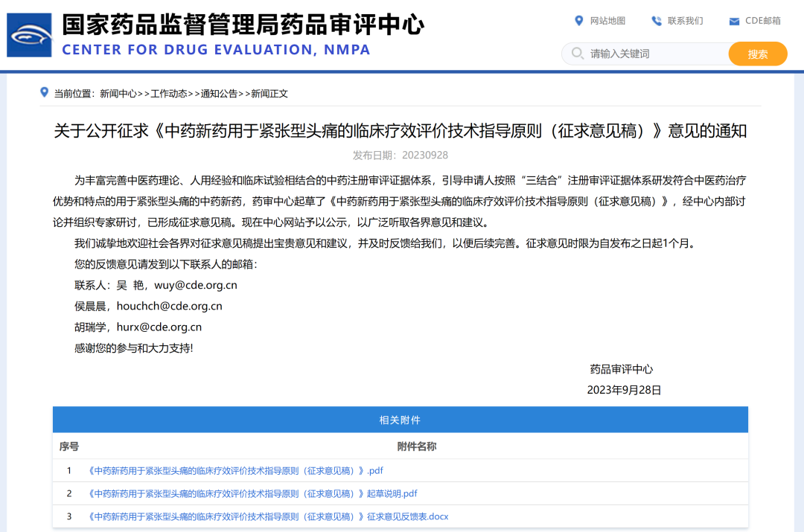Open CDE邮箱 link
The image size is (804, 532).
[763, 21]
